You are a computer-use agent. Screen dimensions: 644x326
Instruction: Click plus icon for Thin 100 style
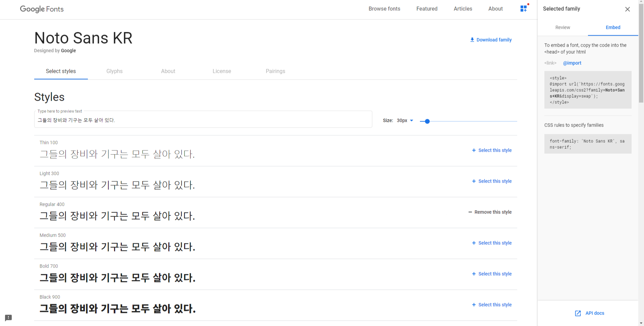pyautogui.click(x=474, y=150)
